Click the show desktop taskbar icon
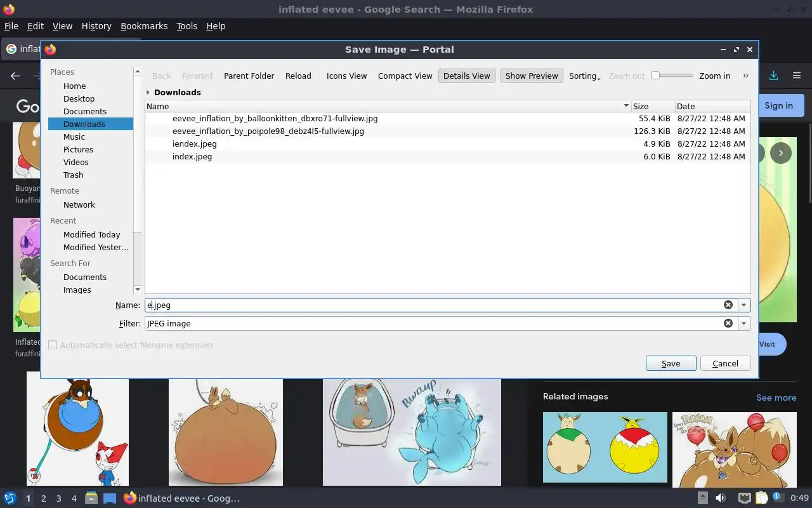812x508 pixels. [x=110, y=498]
